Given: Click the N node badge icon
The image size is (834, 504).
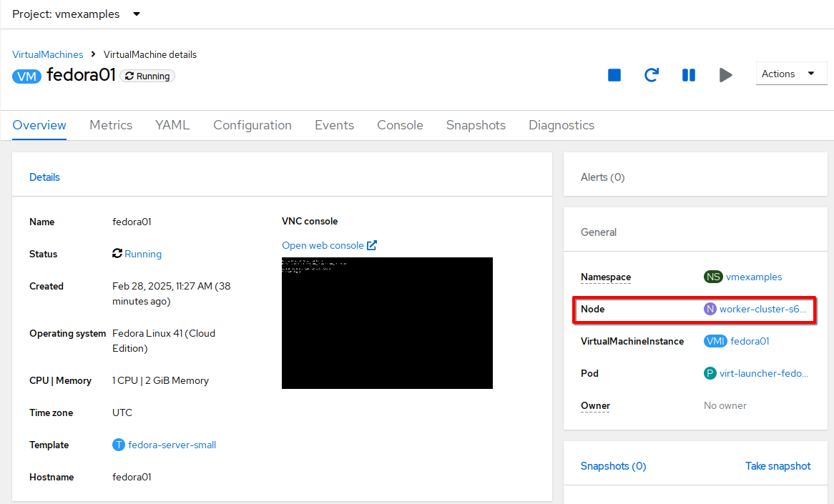Looking at the screenshot, I should [x=710, y=309].
